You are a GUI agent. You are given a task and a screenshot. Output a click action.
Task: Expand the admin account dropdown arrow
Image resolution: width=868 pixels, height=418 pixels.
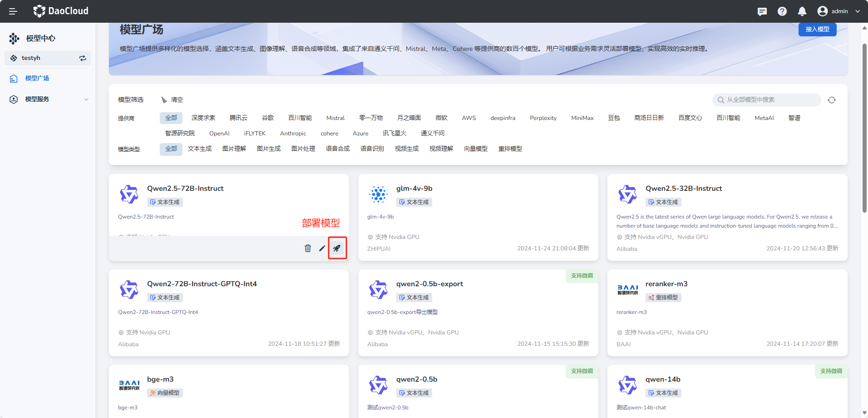[858, 11]
